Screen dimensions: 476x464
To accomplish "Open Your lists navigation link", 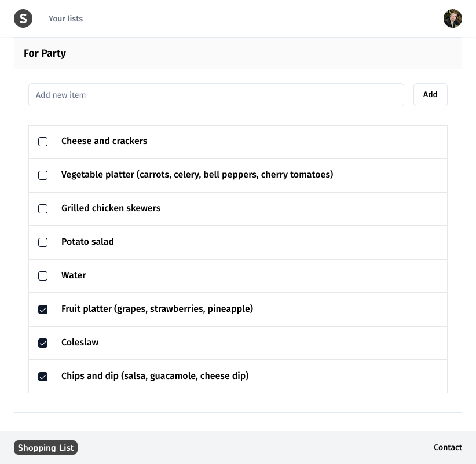I will [65, 19].
